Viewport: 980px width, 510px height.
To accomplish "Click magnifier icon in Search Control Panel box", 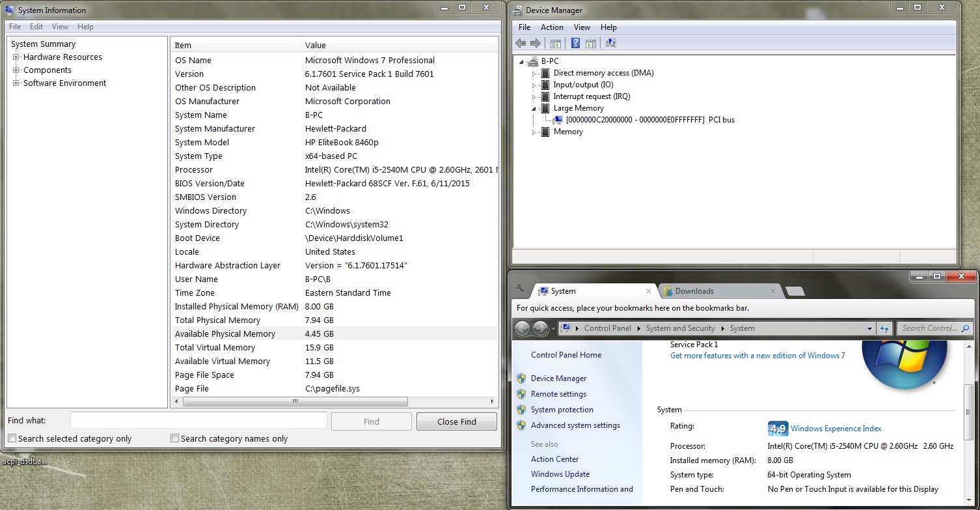I will pos(965,329).
